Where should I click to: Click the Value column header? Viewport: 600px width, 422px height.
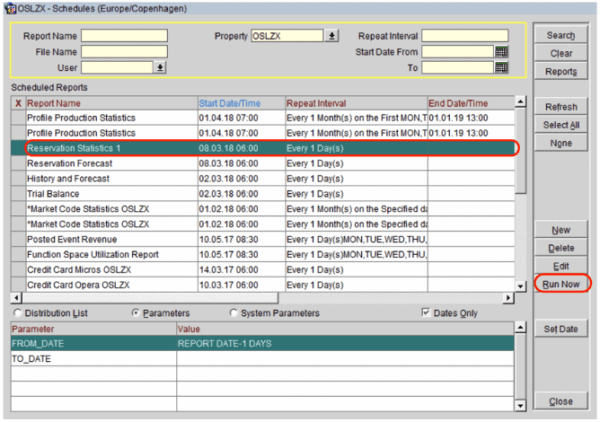[x=345, y=329]
